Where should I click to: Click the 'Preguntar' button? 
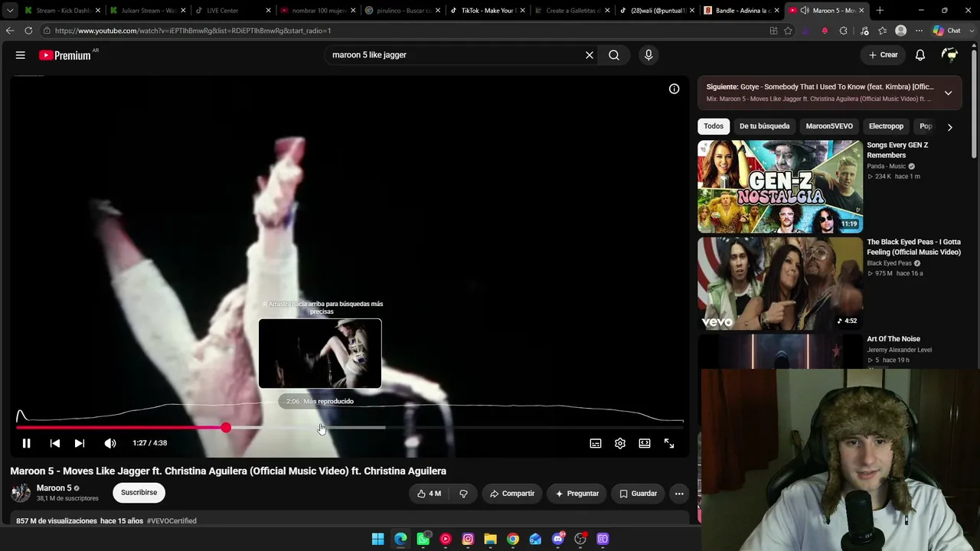[577, 494]
